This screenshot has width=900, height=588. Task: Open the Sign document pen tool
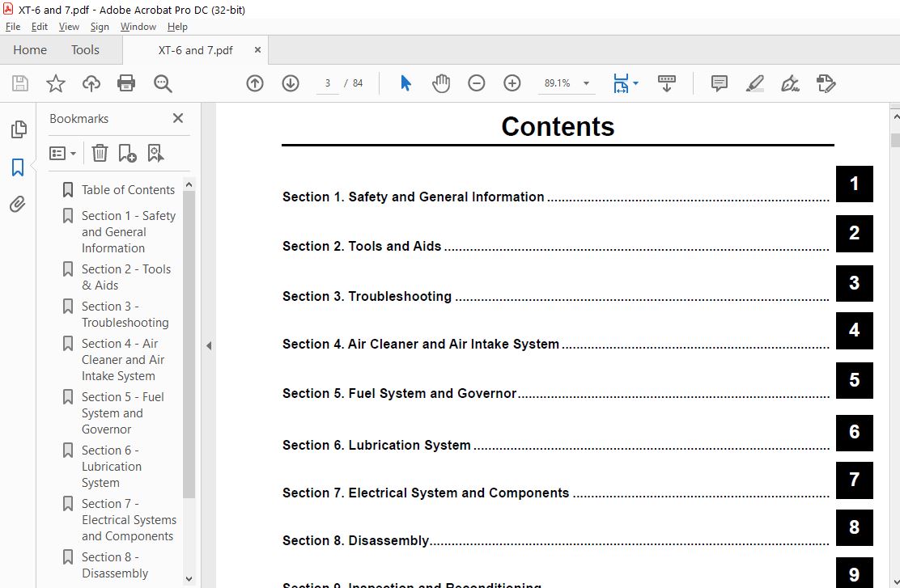[x=791, y=84]
